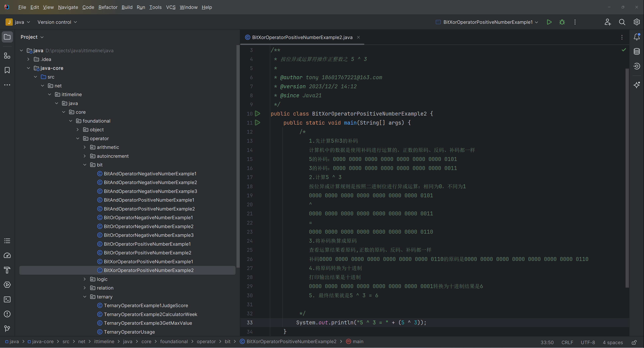Debug the selected run configuration

click(x=562, y=22)
